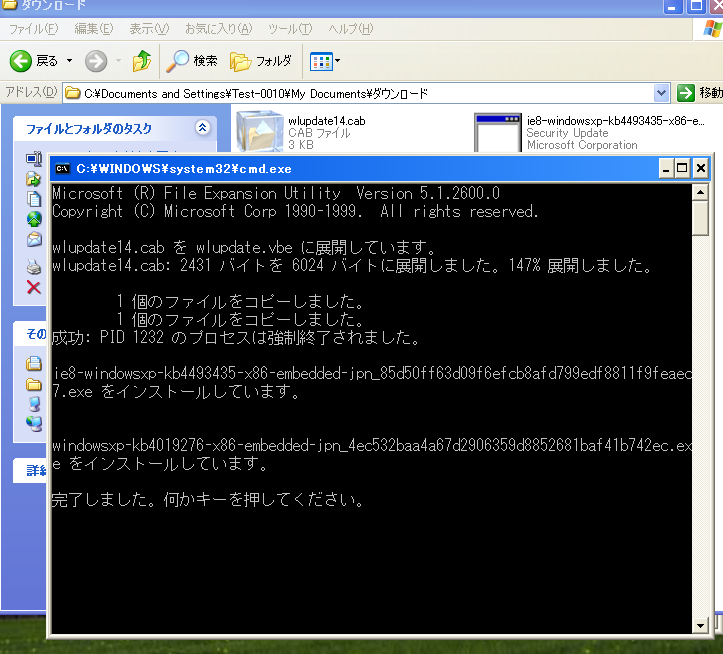Click the network places icon in その他 panel
723x654 pixels.
coord(35,423)
